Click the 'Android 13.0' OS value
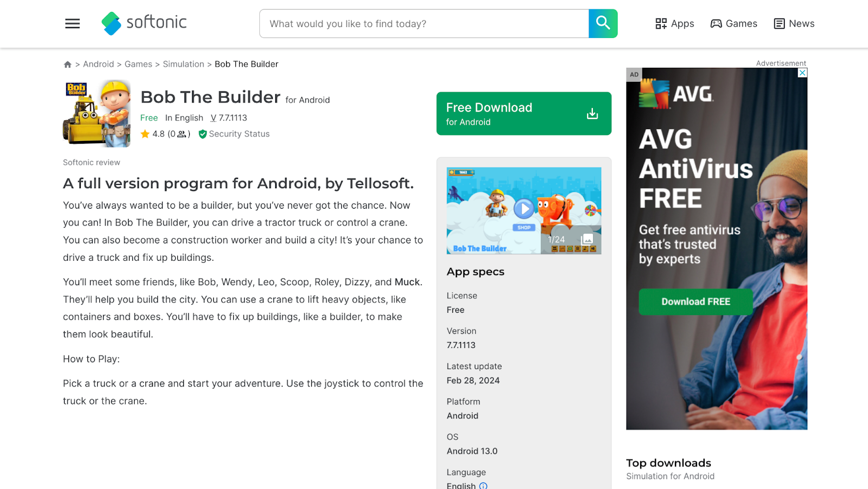Screen dimensions: 868x489 (472, 451)
